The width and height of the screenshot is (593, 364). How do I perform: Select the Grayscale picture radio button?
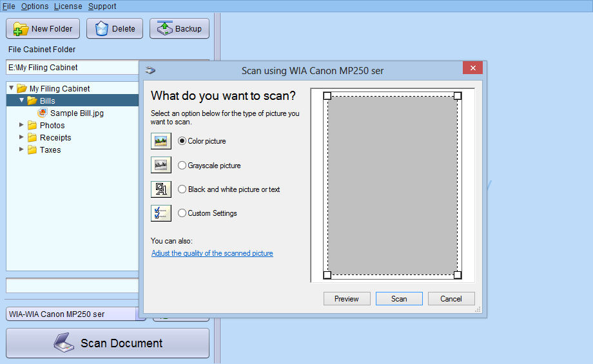pyautogui.click(x=182, y=165)
